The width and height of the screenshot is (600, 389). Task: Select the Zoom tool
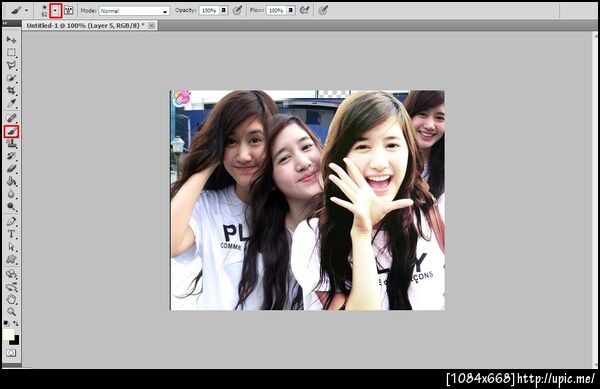coord(11,312)
